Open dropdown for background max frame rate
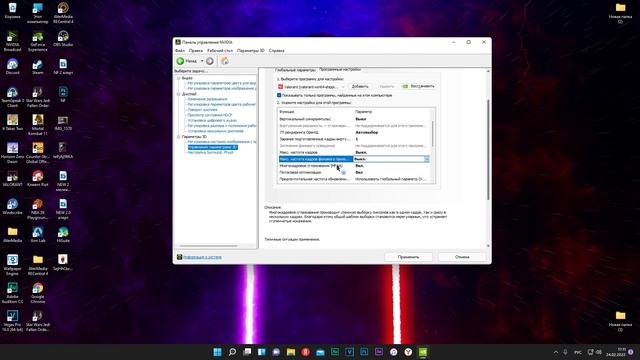 tap(427, 159)
